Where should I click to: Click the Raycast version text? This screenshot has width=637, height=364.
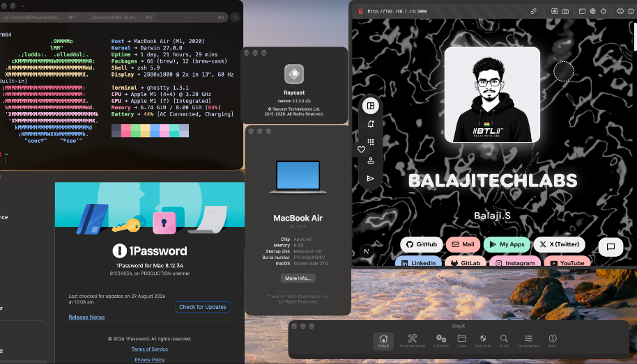[294, 101]
